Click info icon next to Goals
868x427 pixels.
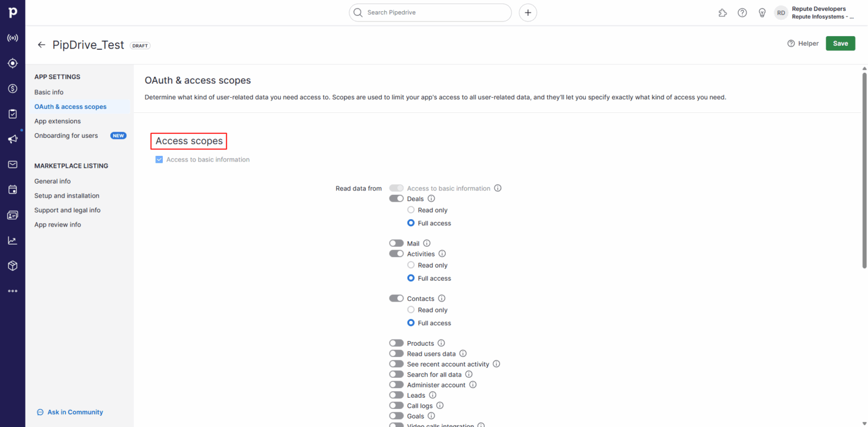point(431,416)
